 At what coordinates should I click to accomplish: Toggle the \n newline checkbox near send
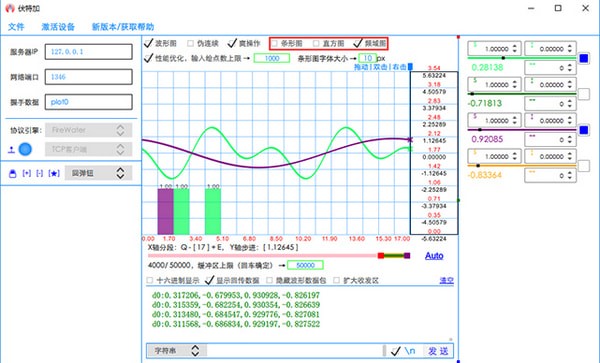(x=396, y=351)
